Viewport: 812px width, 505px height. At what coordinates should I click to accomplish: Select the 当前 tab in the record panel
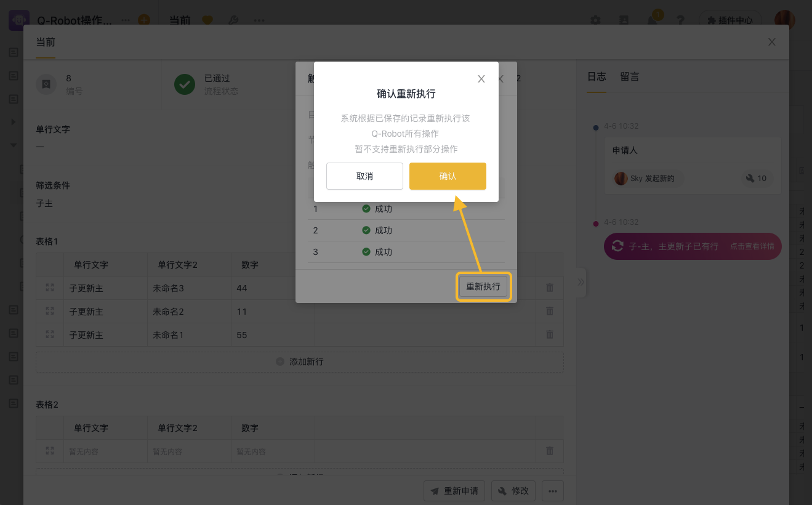coord(46,42)
